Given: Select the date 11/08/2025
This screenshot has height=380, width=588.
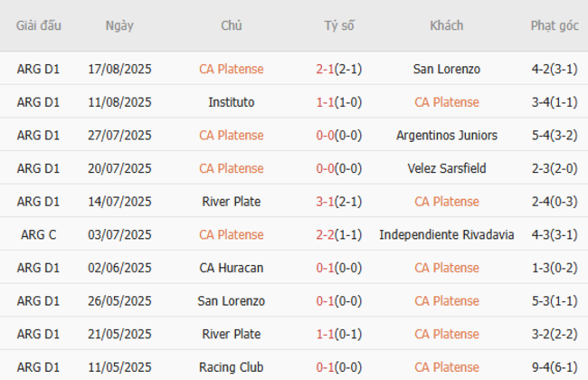Looking at the screenshot, I should pos(119,102).
